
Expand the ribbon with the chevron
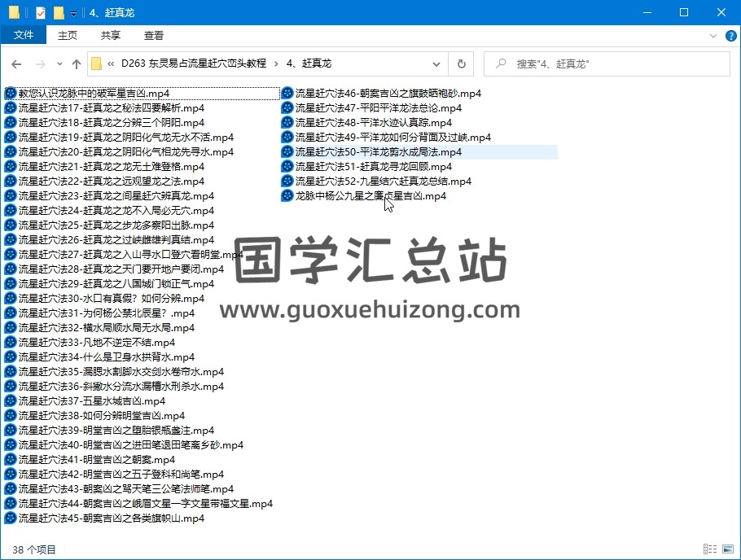(x=715, y=36)
